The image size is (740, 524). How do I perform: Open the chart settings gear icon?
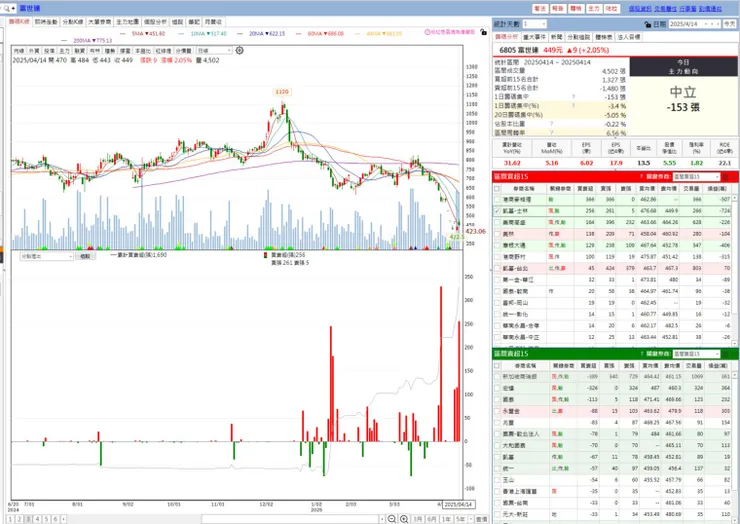(239, 51)
